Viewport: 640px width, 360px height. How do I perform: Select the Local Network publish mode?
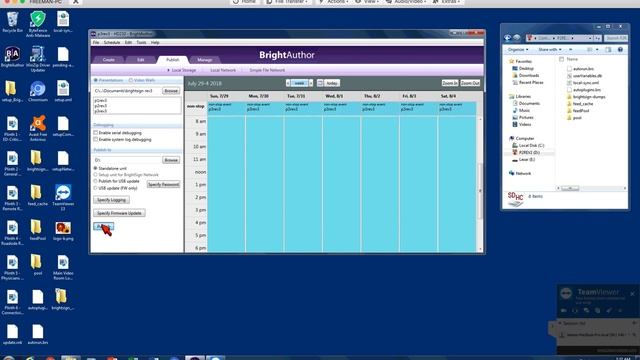coord(223,70)
